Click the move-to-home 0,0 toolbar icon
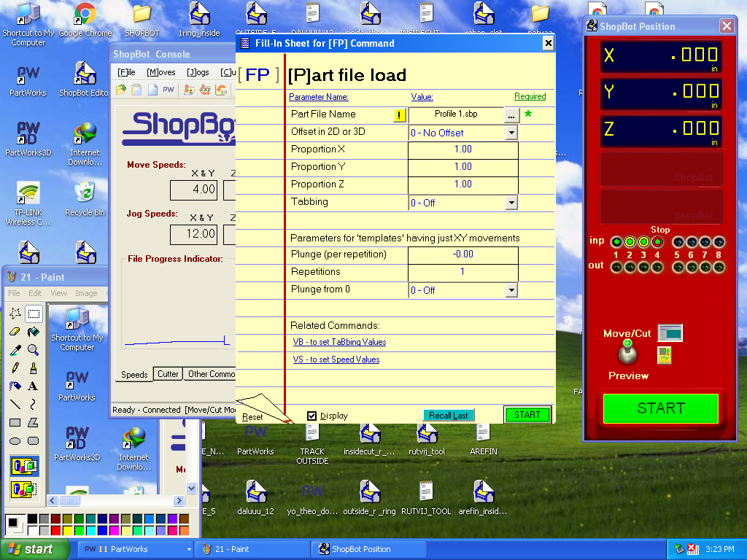 point(221,90)
